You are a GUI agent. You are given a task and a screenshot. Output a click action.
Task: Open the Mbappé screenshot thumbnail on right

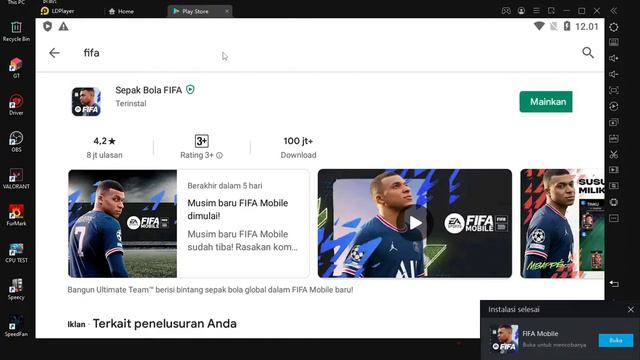click(x=562, y=224)
